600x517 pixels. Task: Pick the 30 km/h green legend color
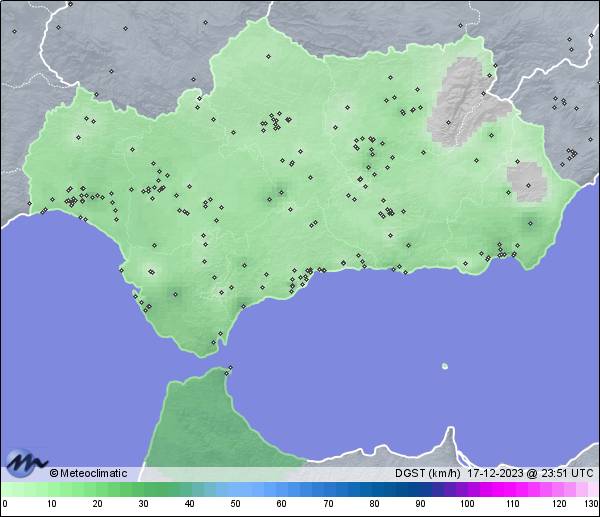pyautogui.click(x=143, y=489)
